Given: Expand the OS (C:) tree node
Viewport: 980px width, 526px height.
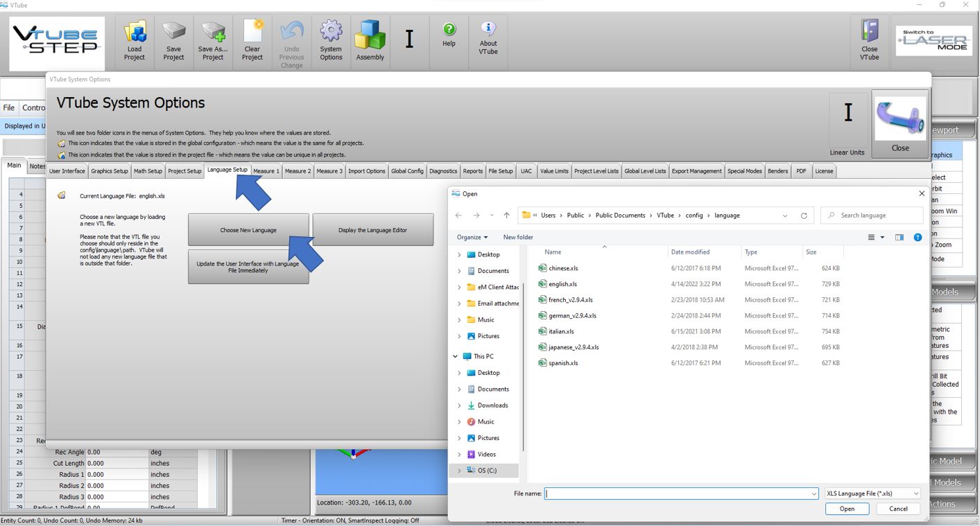Looking at the screenshot, I should [459, 471].
